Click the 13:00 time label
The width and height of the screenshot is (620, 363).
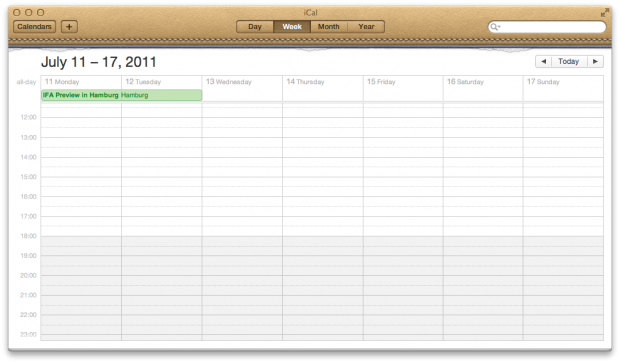28,138
